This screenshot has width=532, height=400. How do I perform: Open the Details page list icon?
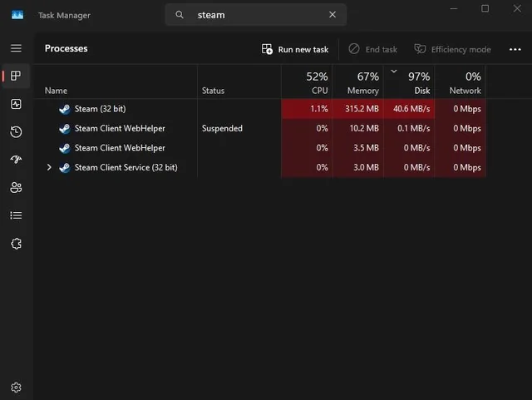(16, 215)
